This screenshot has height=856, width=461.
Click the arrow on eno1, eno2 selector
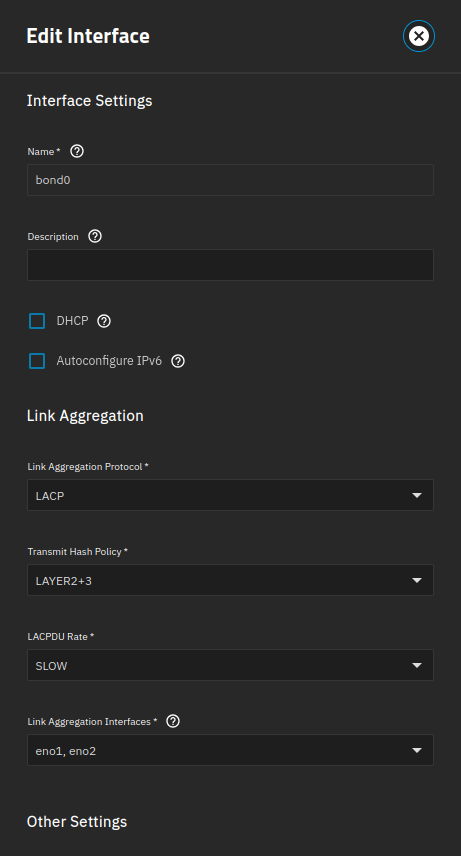pos(417,751)
